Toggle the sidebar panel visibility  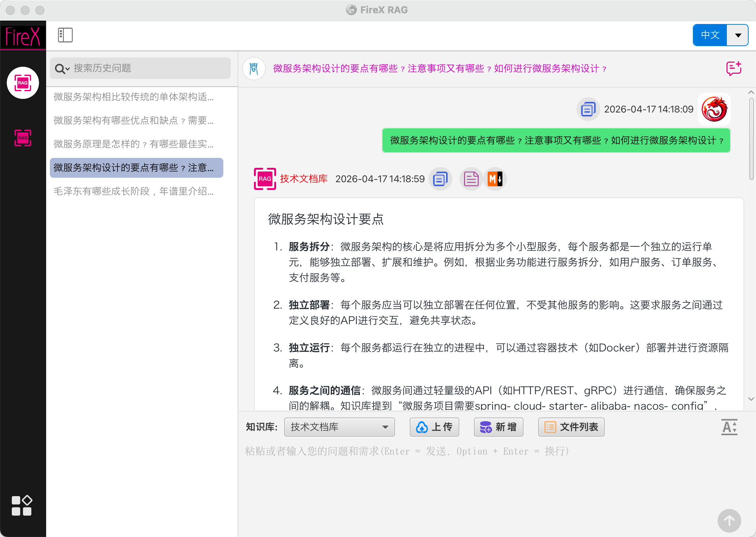tap(64, 35)
